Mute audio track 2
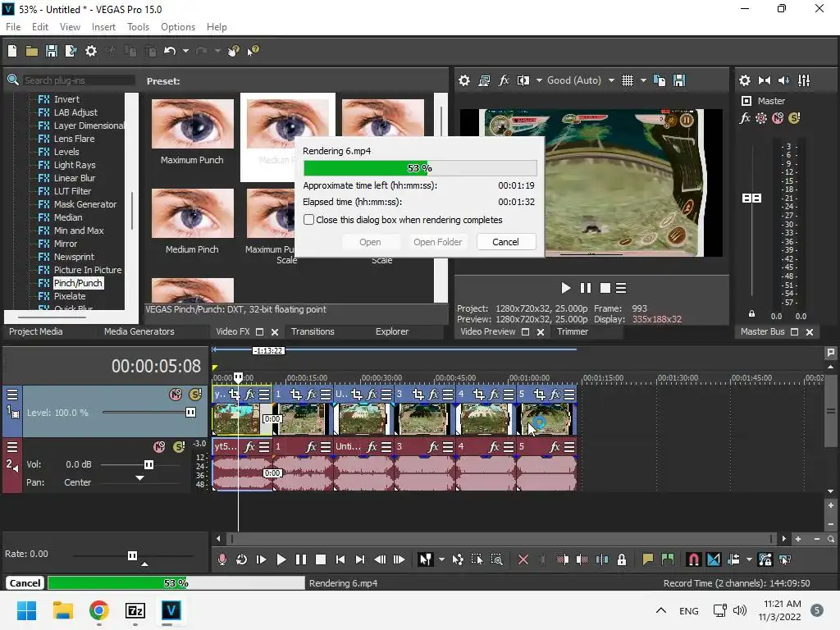Screen dimensions: 840x630 point(159,447)
